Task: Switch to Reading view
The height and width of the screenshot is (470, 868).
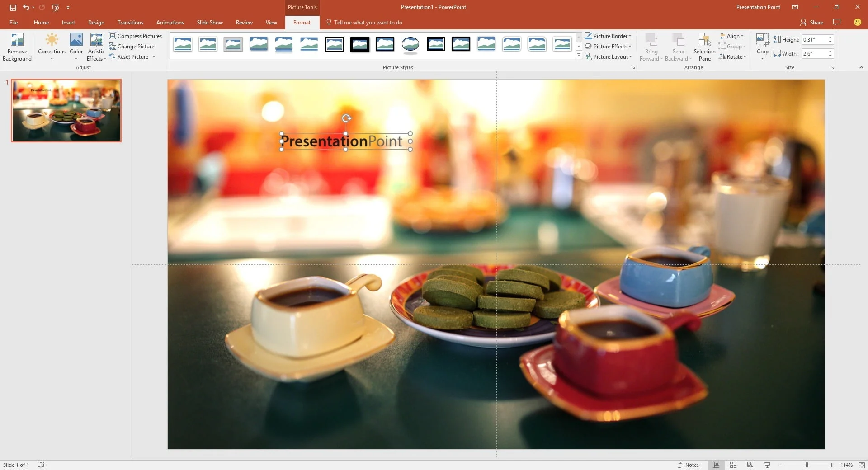Action: [x=750, y=465]
